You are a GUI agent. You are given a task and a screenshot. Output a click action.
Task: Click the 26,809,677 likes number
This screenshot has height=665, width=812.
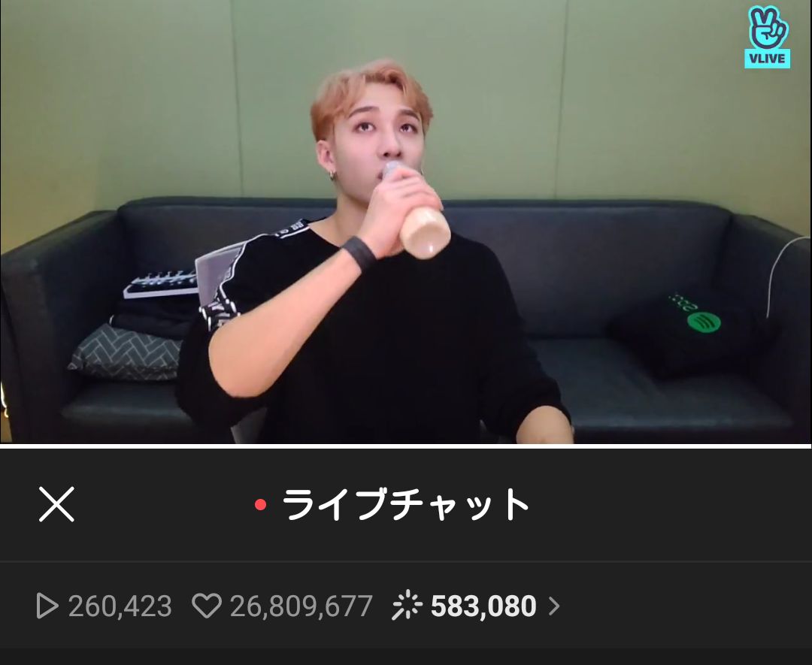click(301, 606)
